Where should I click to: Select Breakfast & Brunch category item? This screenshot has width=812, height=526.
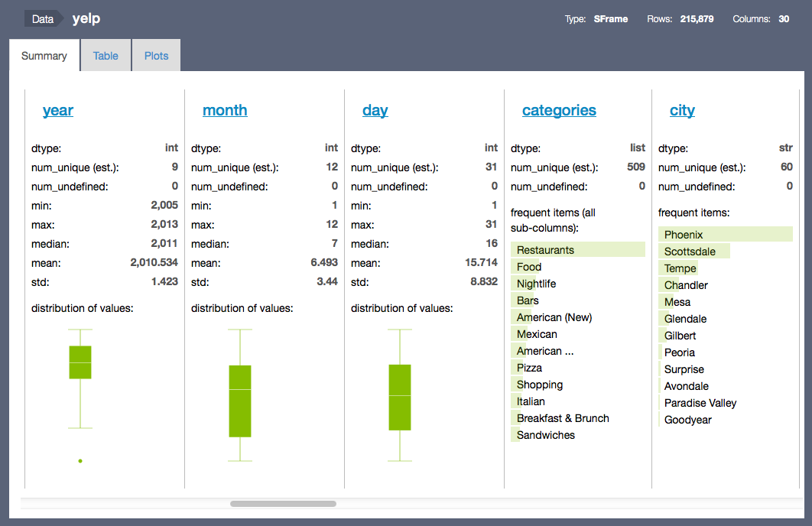563,418
